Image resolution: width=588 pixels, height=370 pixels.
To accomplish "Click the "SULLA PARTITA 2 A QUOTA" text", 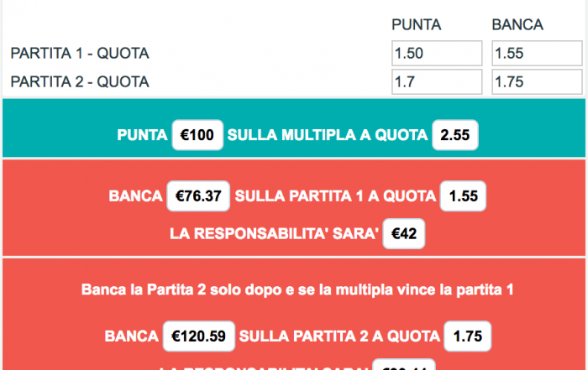I will pos(339,336).
